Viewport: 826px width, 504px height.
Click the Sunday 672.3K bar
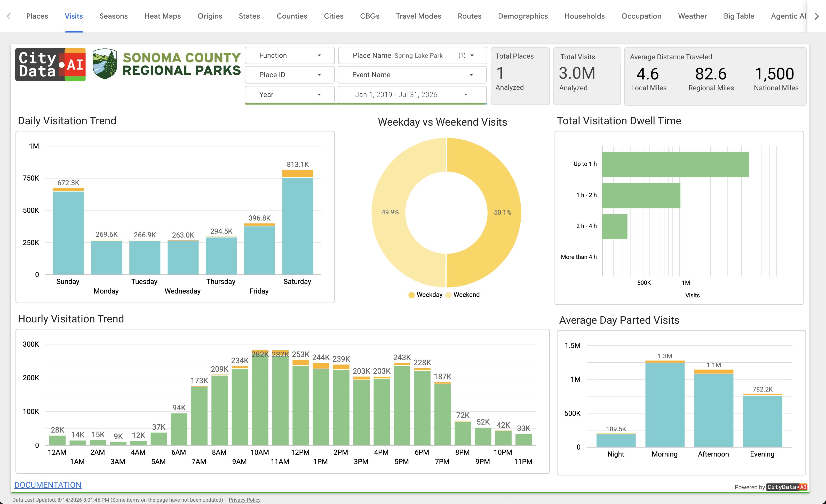click(68, 231)
